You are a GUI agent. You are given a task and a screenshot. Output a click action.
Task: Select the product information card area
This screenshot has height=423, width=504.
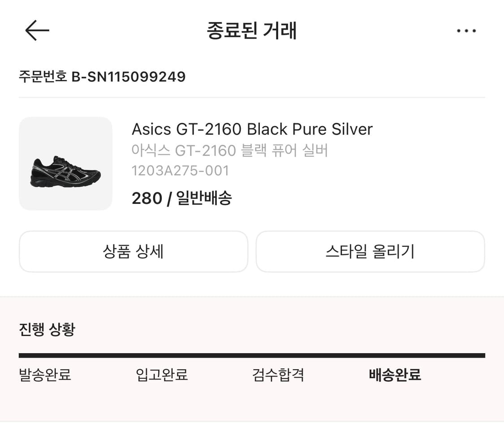point(252,163)
